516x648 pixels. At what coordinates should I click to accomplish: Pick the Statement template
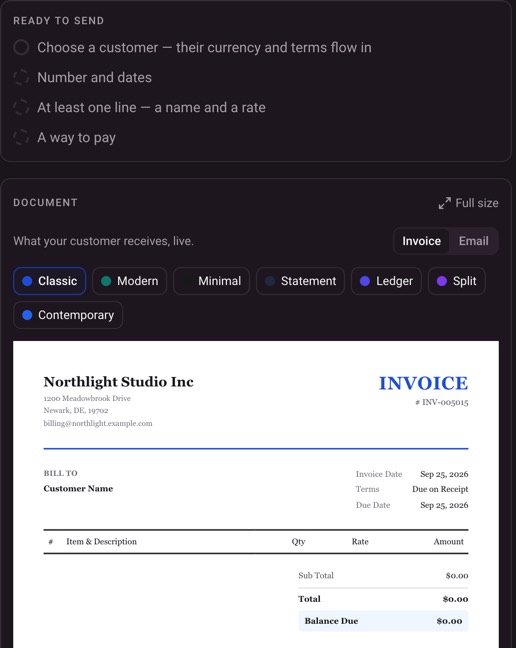[300, 281]
